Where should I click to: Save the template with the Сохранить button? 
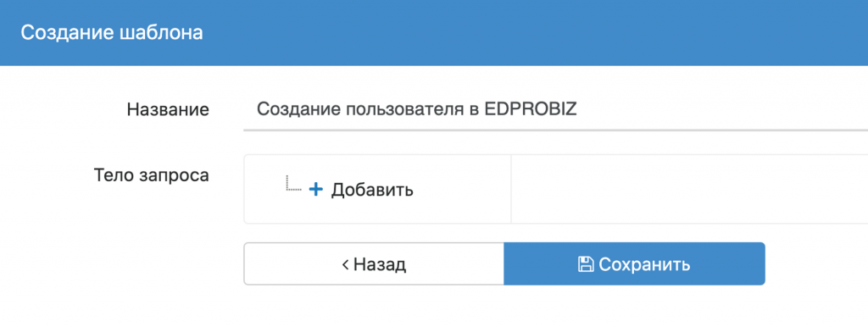(x=634, y=264)
